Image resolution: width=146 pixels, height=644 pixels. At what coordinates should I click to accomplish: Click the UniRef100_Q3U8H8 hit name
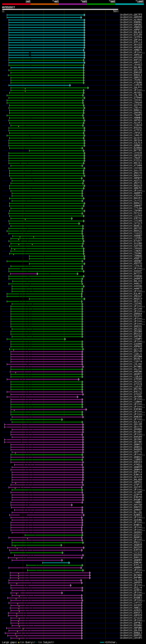click(131, 344)
